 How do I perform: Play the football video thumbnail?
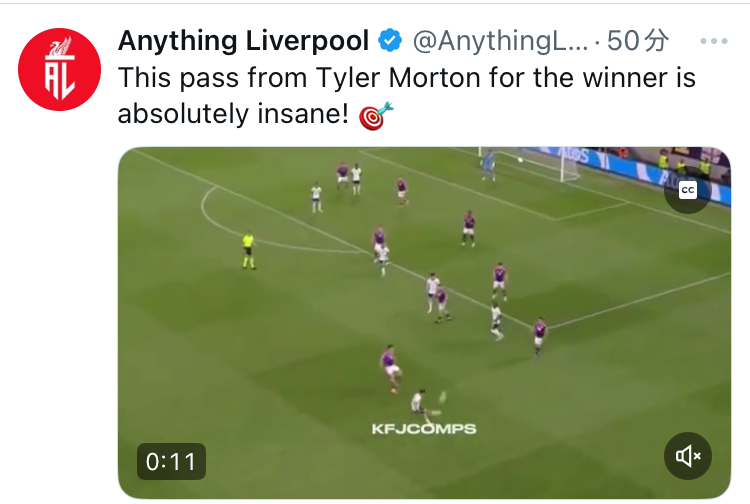424,323
